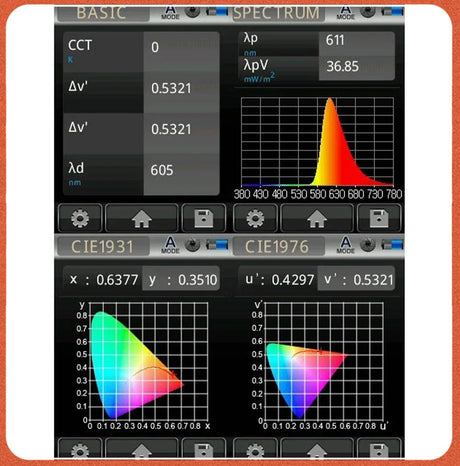Screen dimensions: 460x466
Task: Toggle A MODE in CIE1931 header
Action: pyautogui.click(x=170, y=245)
